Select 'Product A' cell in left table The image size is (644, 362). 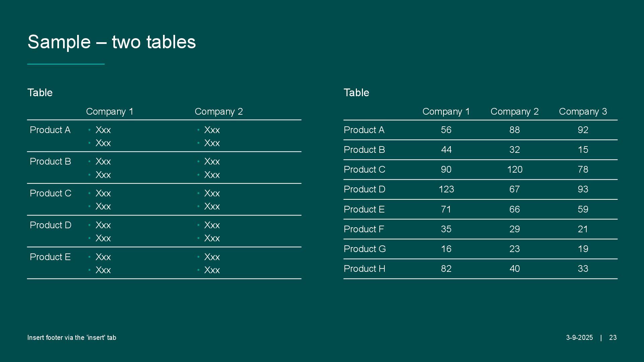tap(50, 130)
